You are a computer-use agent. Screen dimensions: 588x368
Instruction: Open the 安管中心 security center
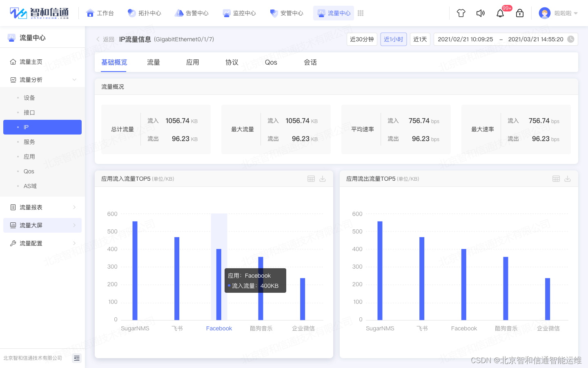click(287, 13)
